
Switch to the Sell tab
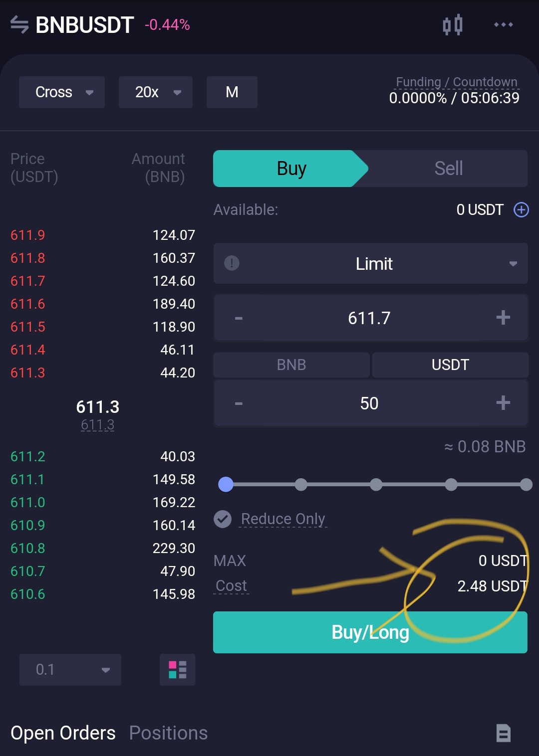tap(448, 169)
